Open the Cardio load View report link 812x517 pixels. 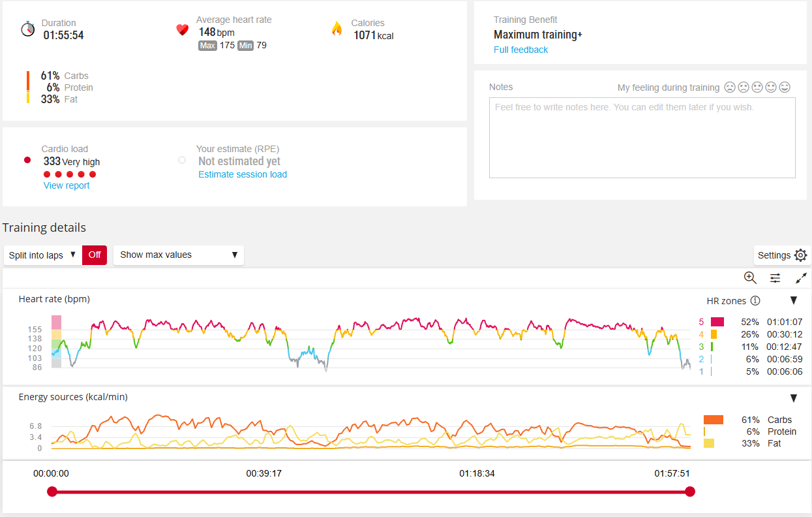(67, 185)
